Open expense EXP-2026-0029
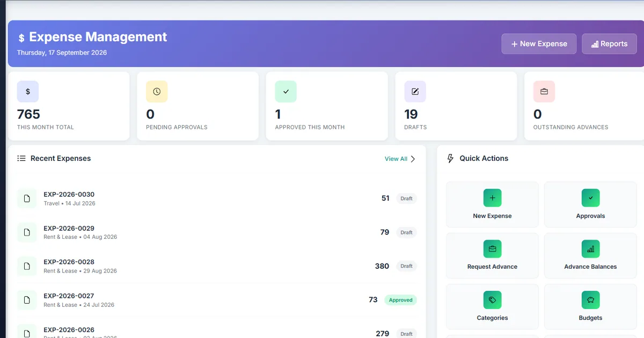This screenshot has width=644, height=338. [217, 232]
